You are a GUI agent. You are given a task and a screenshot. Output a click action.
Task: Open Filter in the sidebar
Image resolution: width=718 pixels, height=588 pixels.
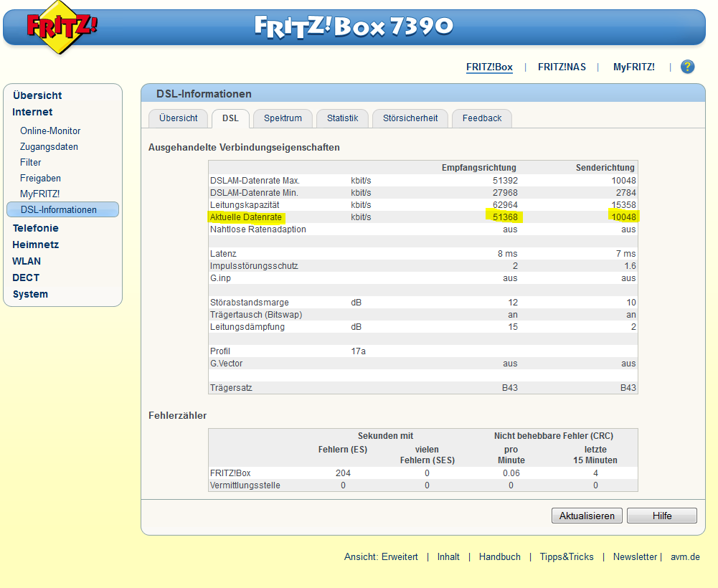point(30,162)
